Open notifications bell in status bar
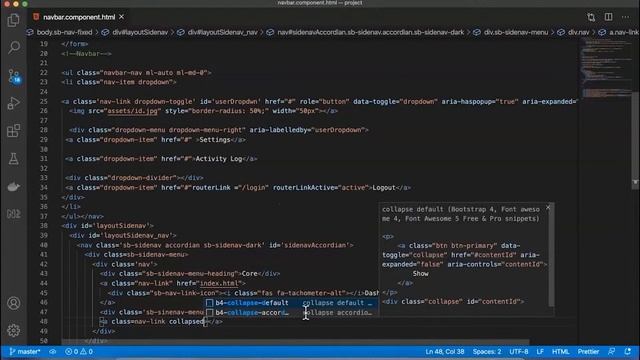 (627, 351)
